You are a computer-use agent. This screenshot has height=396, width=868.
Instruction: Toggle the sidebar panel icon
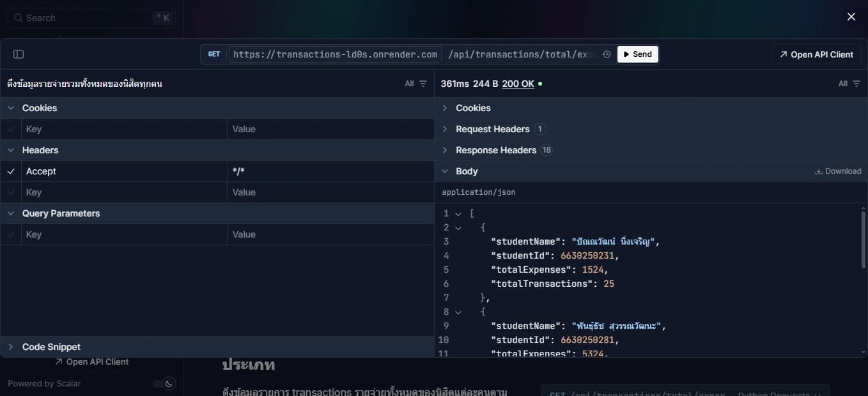coord(19,54)
